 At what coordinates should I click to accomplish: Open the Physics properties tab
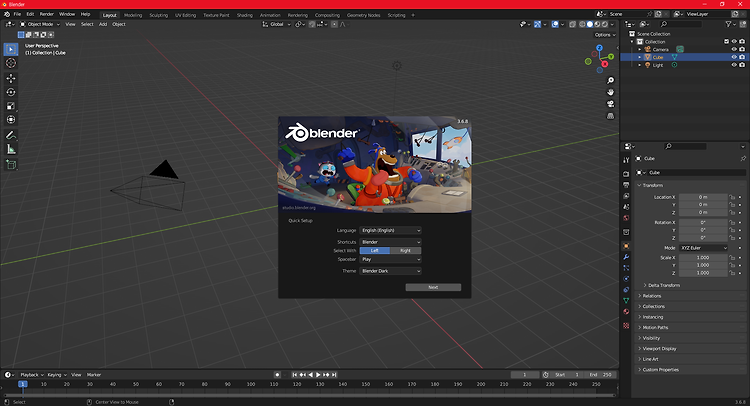[x=626, y=279]
